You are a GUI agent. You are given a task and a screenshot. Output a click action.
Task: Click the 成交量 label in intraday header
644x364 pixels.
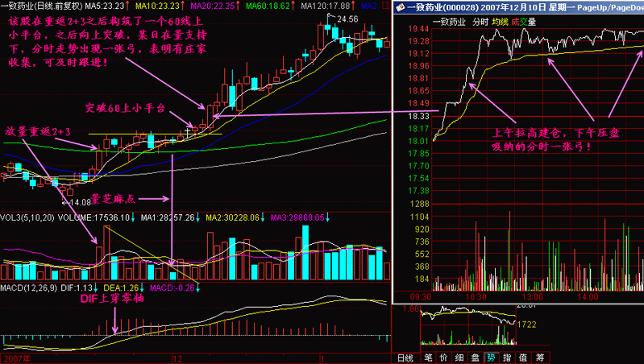524,23
